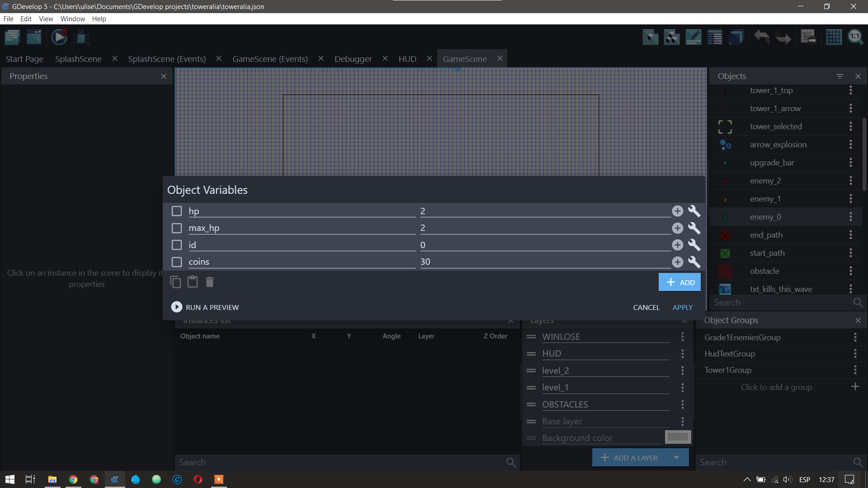Reset zoom to 1:1 icon

click(855, 37)
